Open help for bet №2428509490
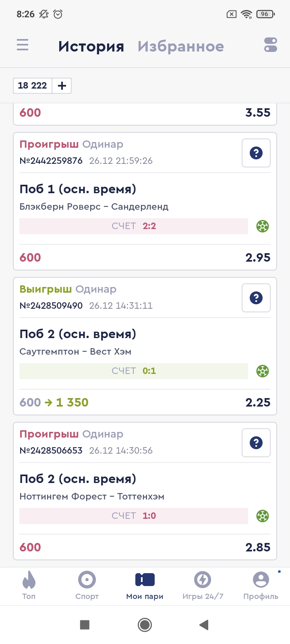 pyautogui.click(x=256, y=298)
